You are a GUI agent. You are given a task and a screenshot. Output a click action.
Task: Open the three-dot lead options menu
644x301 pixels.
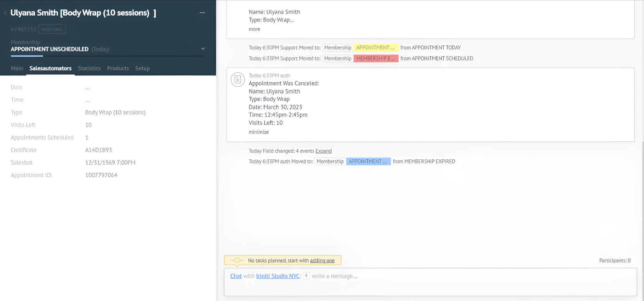click(x=202, y=13)
